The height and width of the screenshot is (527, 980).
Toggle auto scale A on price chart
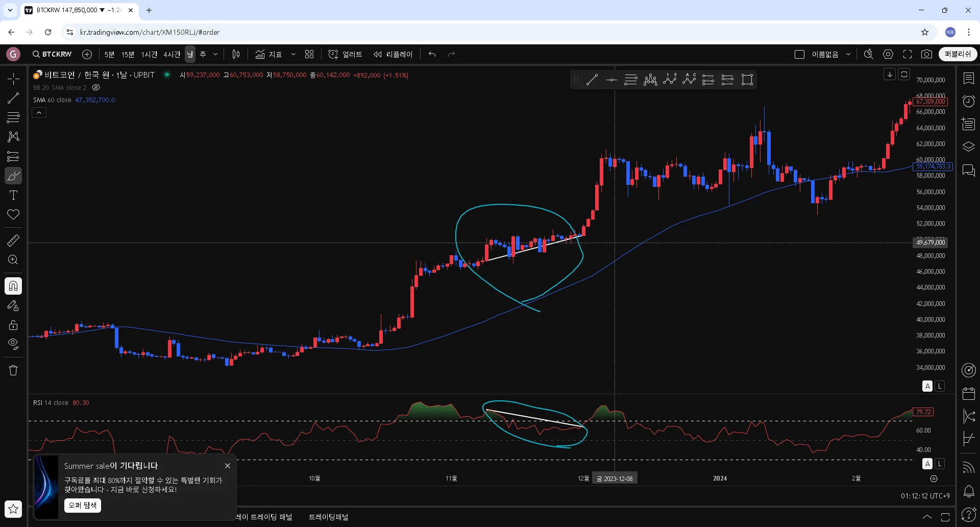coord(927,386)
